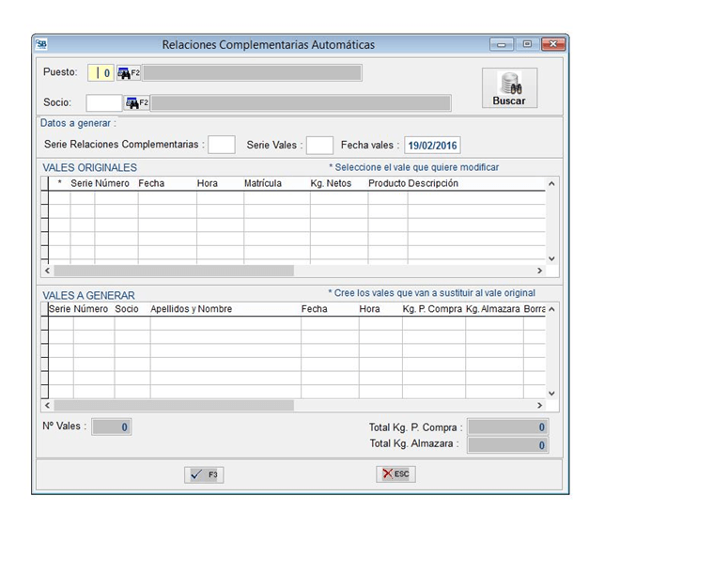
Task: Click the Serie Vales input box
Action: point(319,145)
